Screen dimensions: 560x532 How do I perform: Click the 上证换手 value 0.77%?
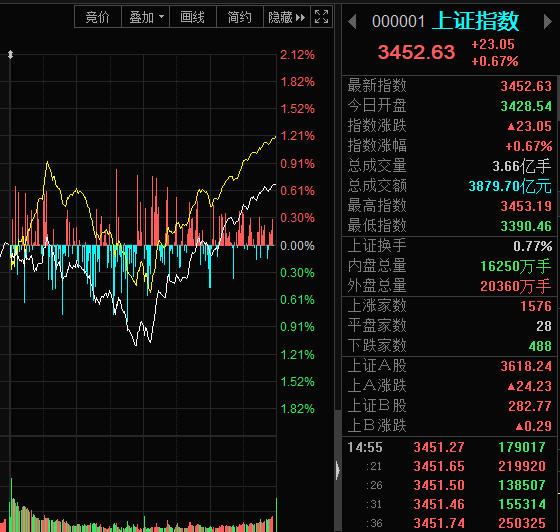(532, 246)
